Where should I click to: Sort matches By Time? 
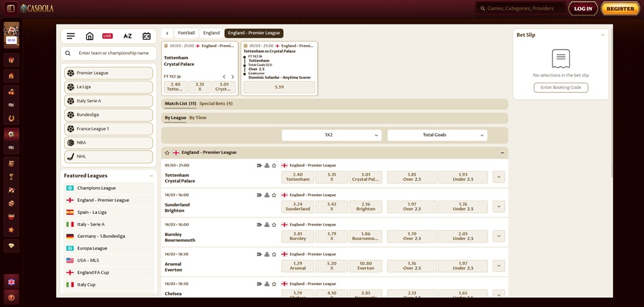[198, 117]
